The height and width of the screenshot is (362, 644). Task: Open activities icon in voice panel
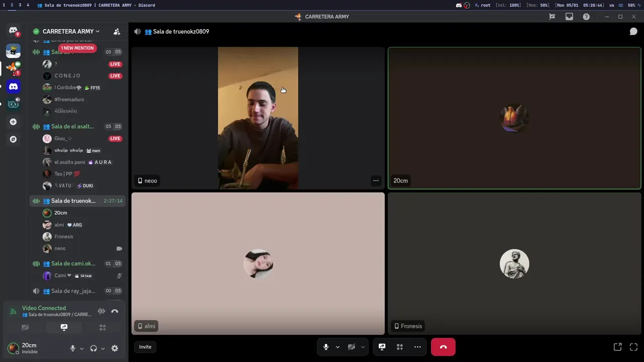click(x=103, y=327)
